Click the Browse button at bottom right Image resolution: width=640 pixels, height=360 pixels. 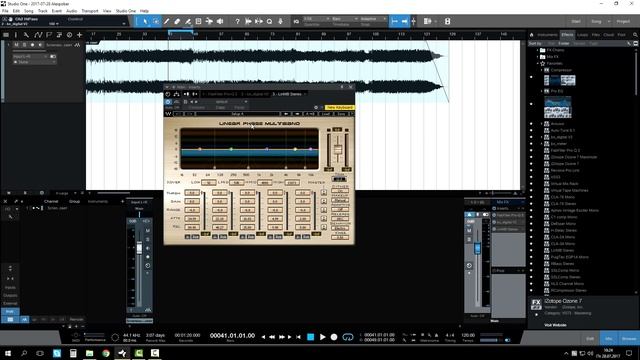(x=629, y=338)
